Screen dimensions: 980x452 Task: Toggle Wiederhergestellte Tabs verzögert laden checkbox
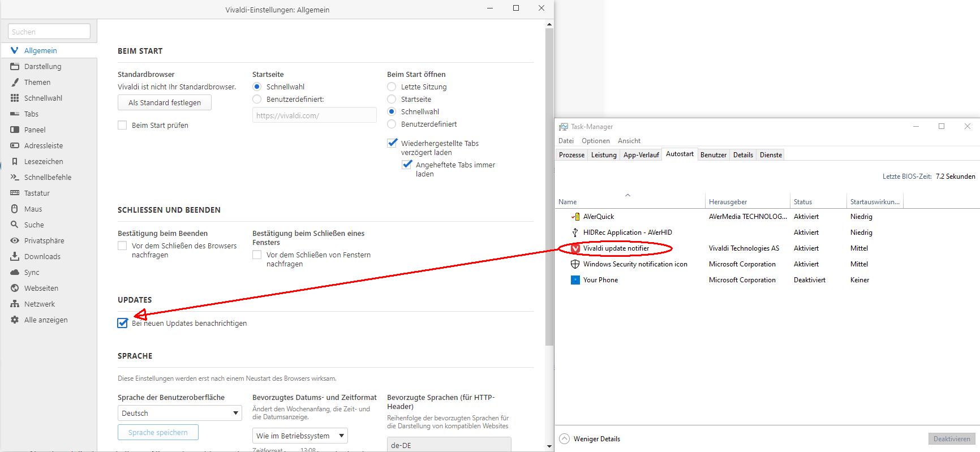(x=392, y=143)
